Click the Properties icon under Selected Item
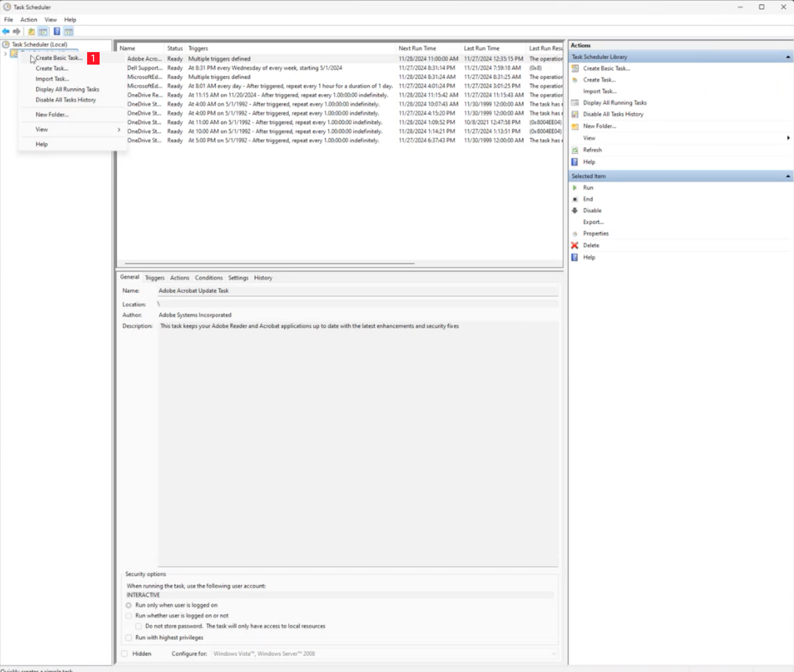Image resolution: width=794 pixels, height=672 pixels. [x=575, y=234]
